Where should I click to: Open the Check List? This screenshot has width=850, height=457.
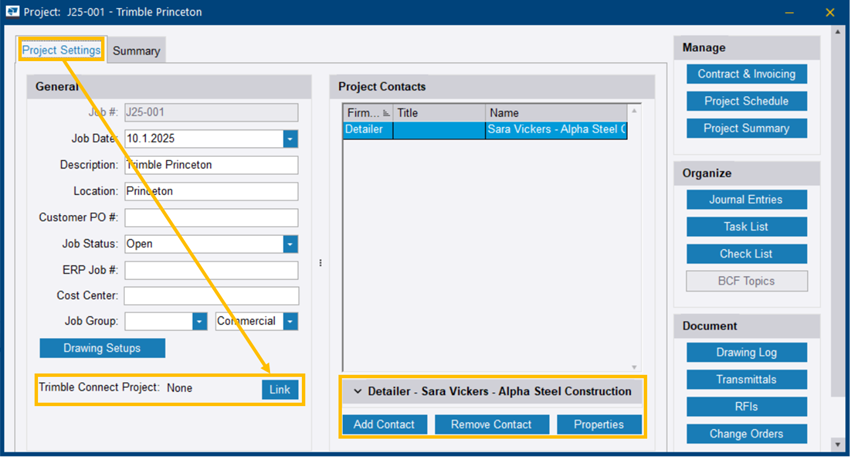pos(746,254)
